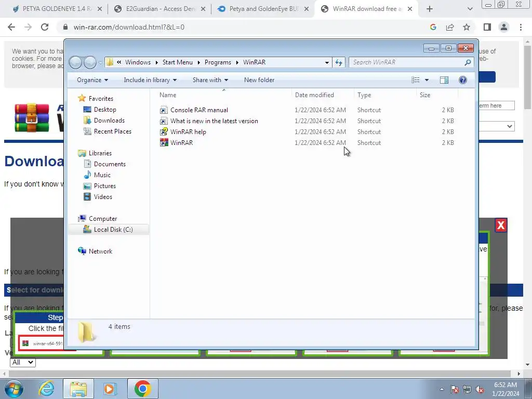532x399 pixels.
Task: Open the Share with dropdown
Action: (210, 80)
